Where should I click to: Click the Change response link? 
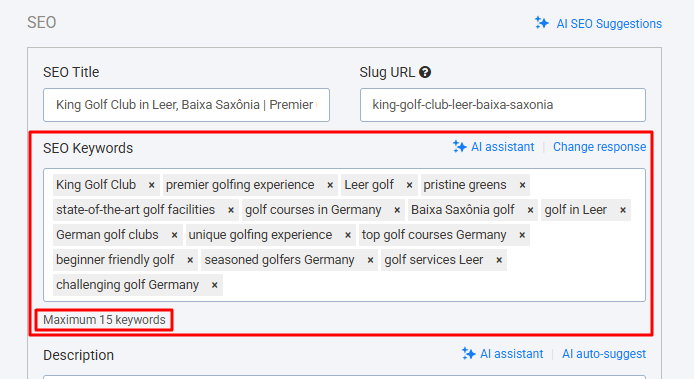tap(599, 147)
